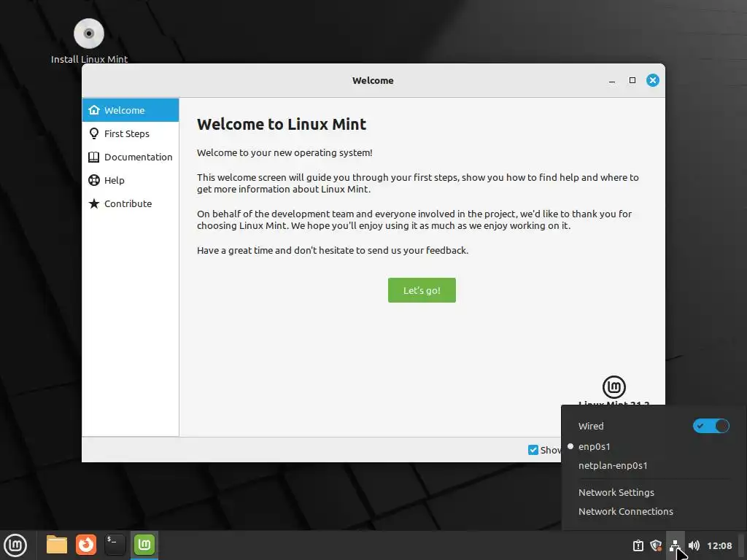Screen dimensions: 747x560
Task: Open the Terminal from the panel
Action: [x=115, y=545]
